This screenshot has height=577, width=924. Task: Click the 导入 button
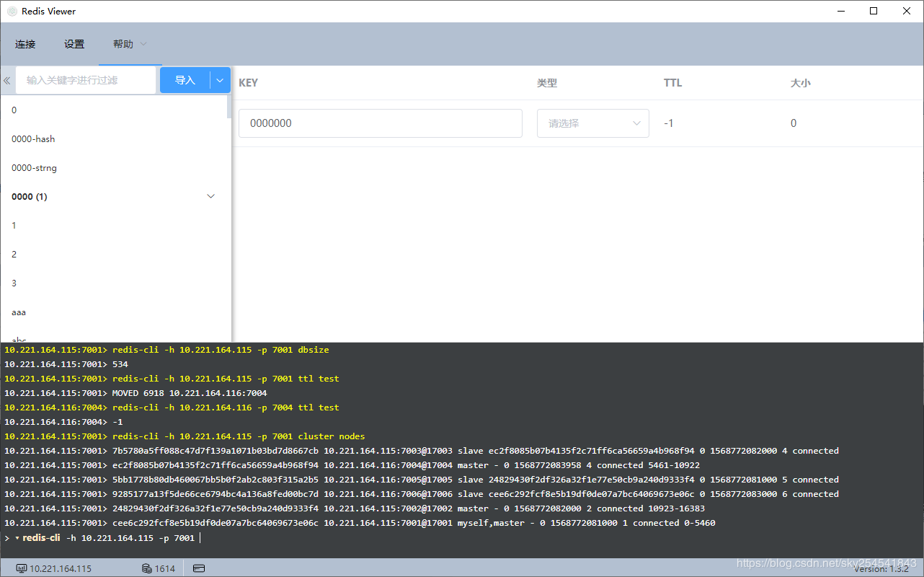[x=185, y=80]
